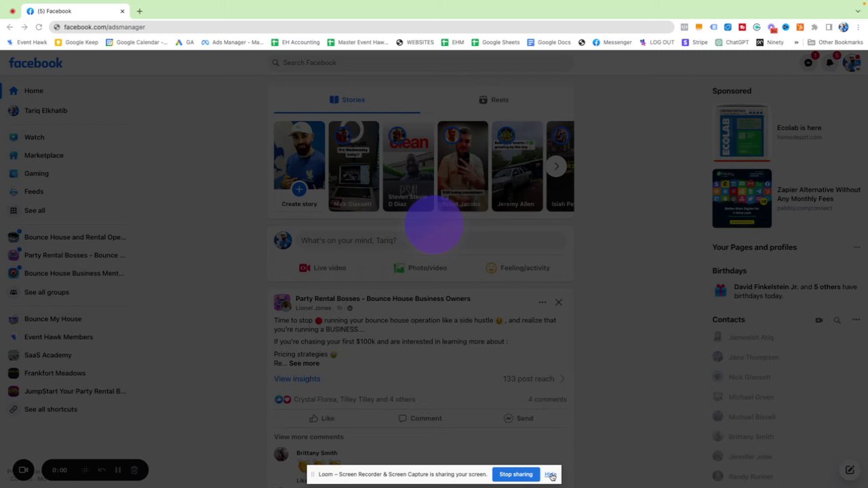Open Chrome extensions puzzle icon
This screenshot has height=488, width=868.
pos(814,27)
